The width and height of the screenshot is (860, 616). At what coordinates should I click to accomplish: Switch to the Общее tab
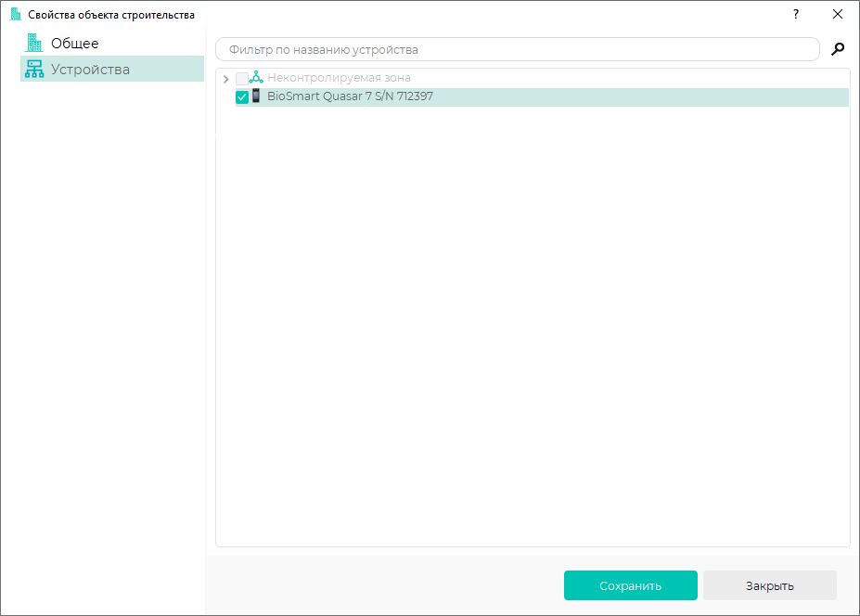pyautogui.click(x=74, y=43)
